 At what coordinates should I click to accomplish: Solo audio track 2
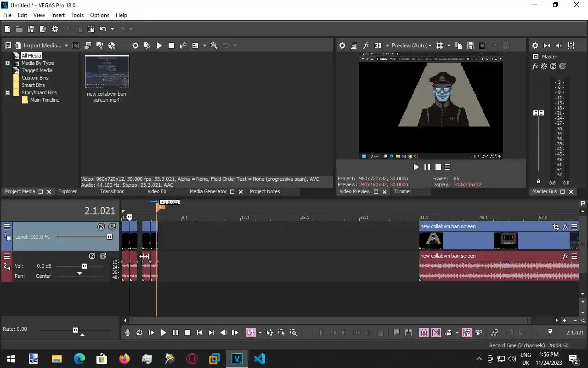pos(102,256)
